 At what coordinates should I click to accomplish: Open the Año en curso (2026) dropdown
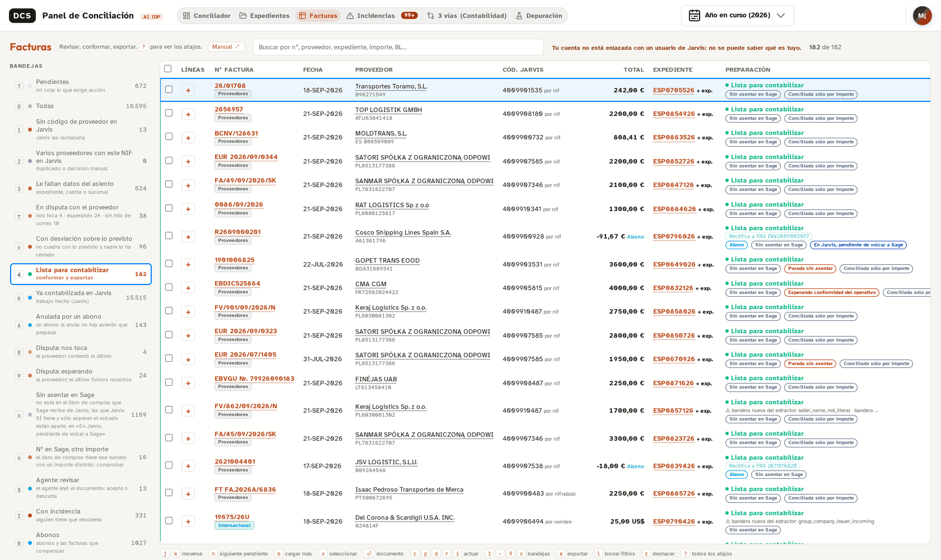click(737, 16)
